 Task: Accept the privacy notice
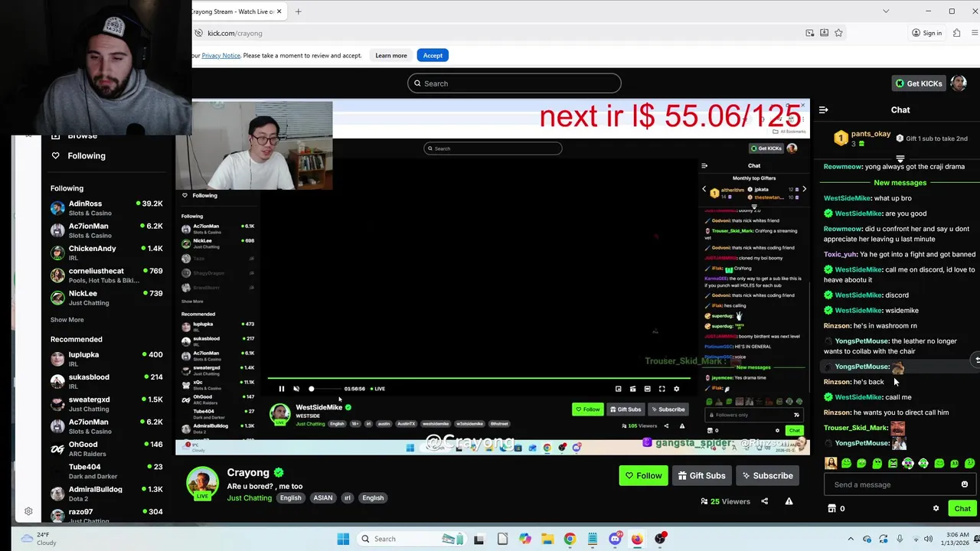(x=433, y=55)
